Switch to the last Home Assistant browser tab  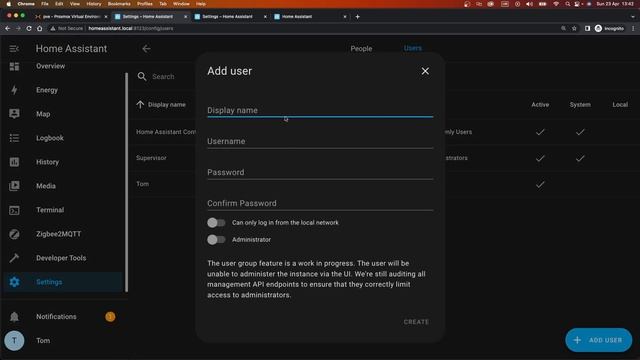(310, 17)
